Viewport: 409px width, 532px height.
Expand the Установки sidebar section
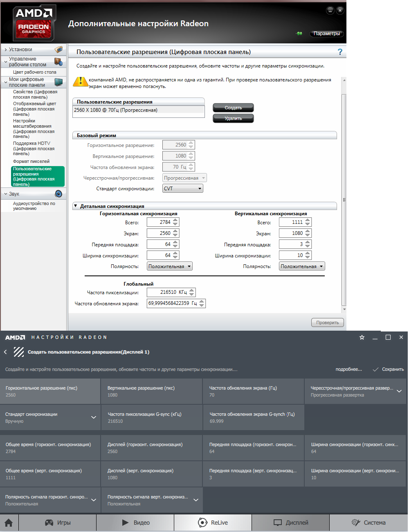point(6,50)
